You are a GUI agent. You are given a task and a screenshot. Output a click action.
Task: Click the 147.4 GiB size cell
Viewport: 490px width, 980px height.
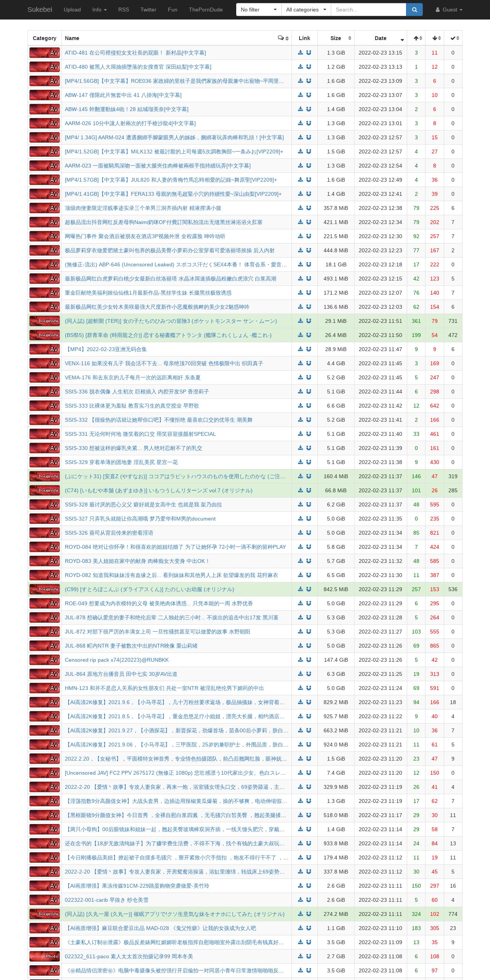[336, 660]
